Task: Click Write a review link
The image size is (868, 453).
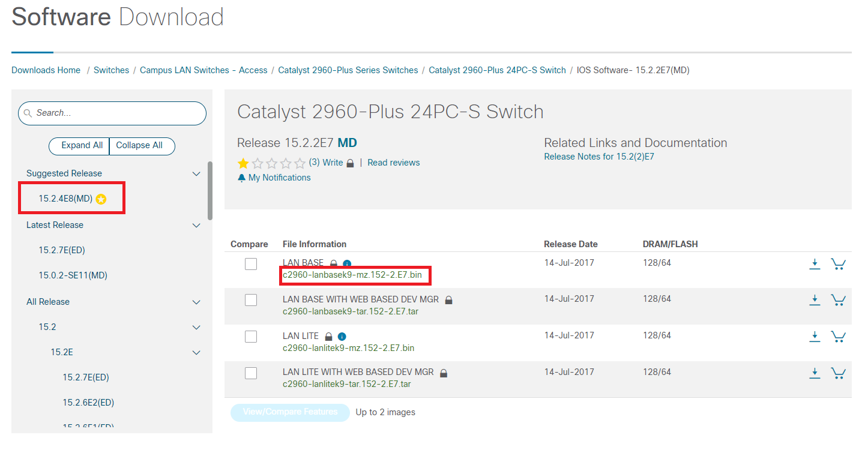Action: pos(333,163)
